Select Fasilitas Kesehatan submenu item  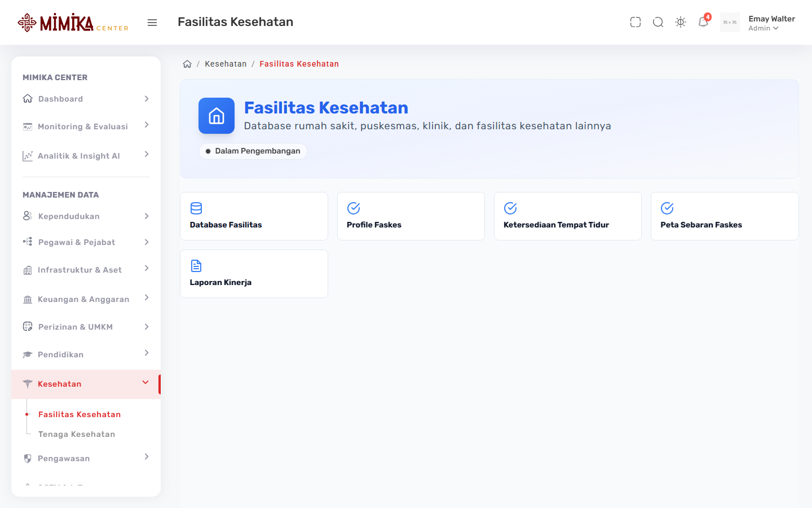point(80,414)
